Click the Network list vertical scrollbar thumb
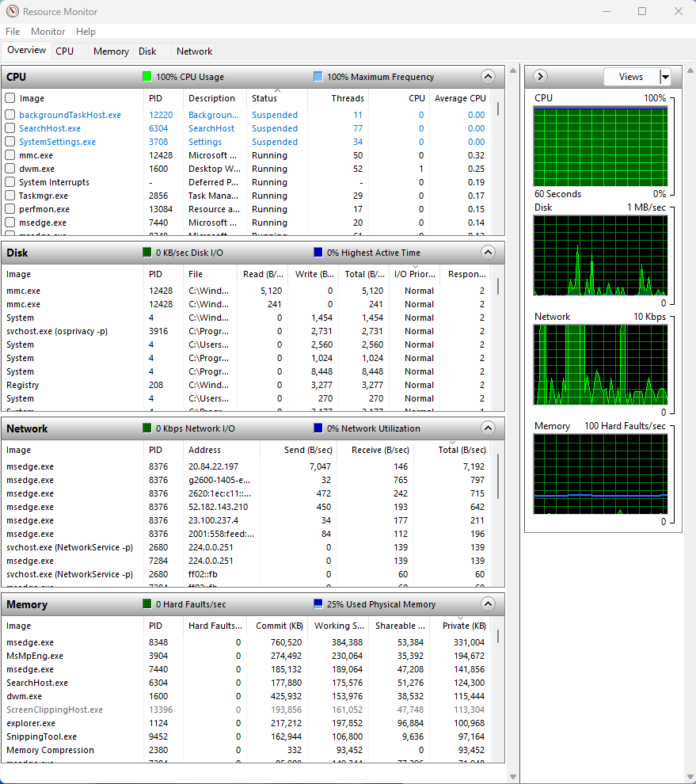696x784 pixels. pos(498,477)
